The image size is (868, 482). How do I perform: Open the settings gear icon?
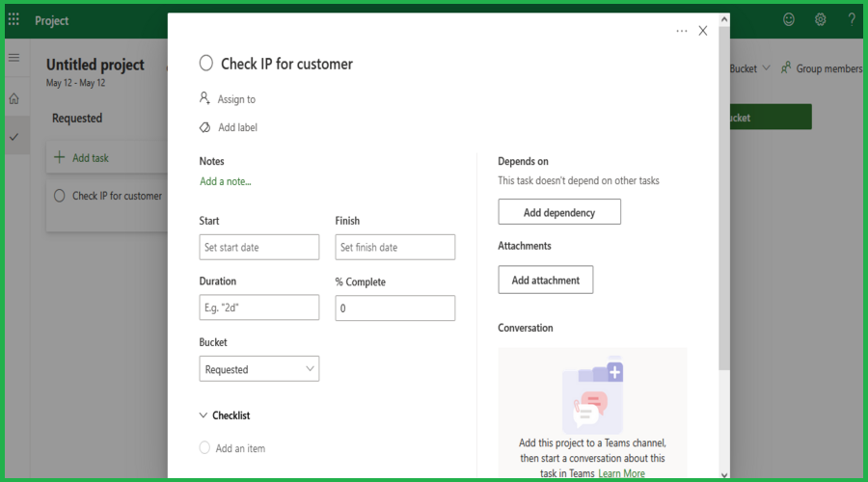click(x=820, y=20)
